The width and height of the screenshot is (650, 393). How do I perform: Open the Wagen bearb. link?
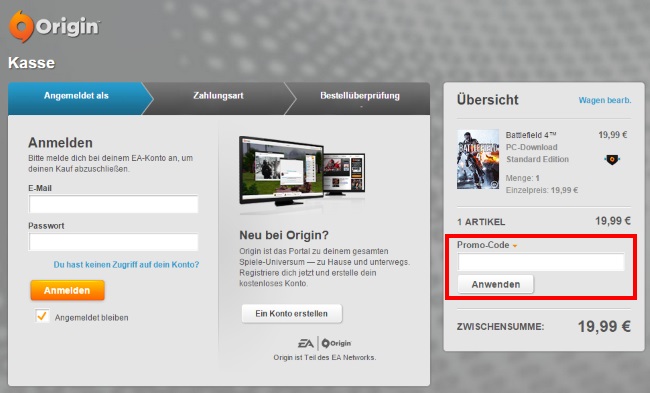[605, 100]
